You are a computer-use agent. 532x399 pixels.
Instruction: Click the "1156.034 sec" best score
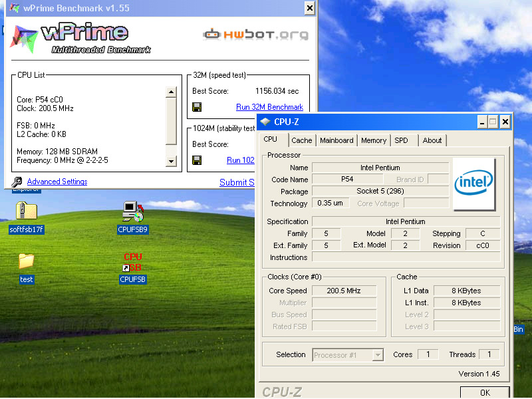tap(277, 91)
